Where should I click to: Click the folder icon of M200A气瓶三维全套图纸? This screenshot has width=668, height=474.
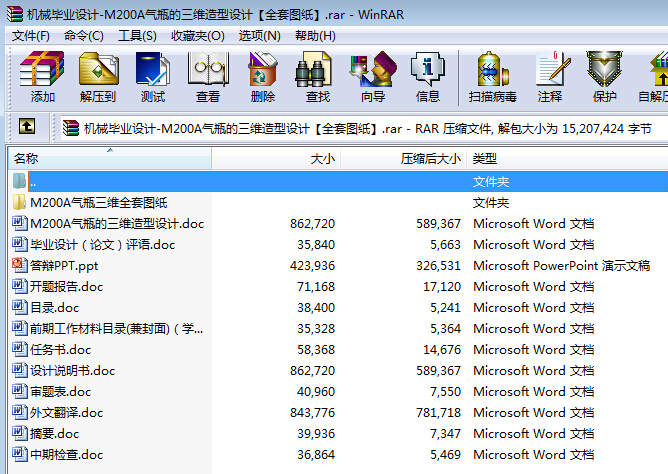(19, 202)
